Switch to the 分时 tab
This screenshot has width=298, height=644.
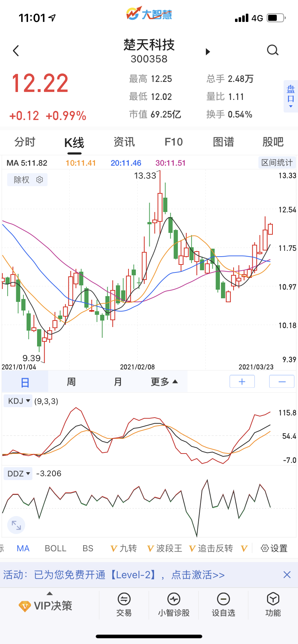25,142
